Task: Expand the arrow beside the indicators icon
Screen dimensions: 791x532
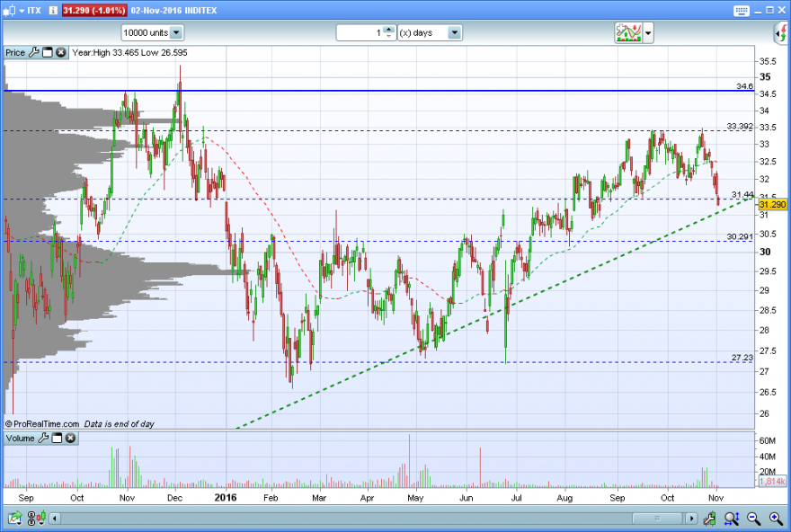Action: pyautogui.click(x=648, y=33)
